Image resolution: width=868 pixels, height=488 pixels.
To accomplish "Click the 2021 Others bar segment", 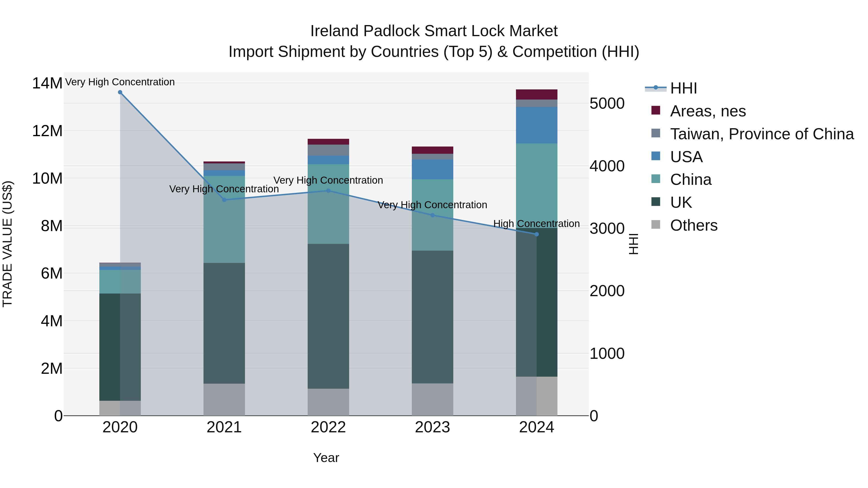I will [x=224, y=399].
